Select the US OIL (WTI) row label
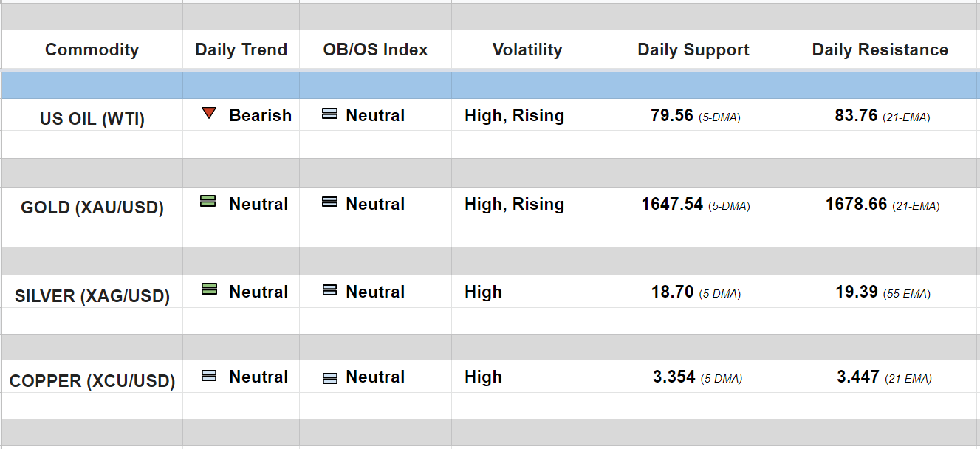Screen dimensions: 980x449 click(92, 119)
